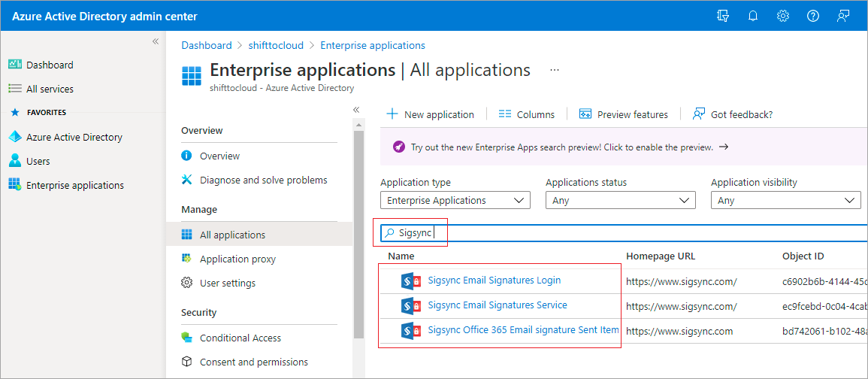Open the Columns toolbar option
Screen dimensions: 868x379
pos(527,114)
